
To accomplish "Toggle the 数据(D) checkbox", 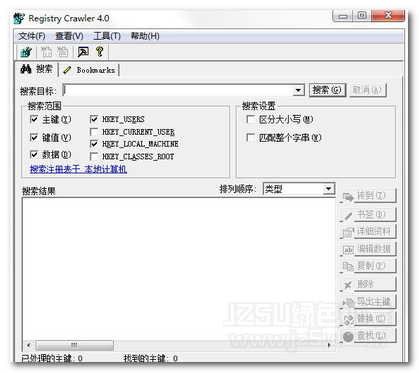I will coord(34,154).
